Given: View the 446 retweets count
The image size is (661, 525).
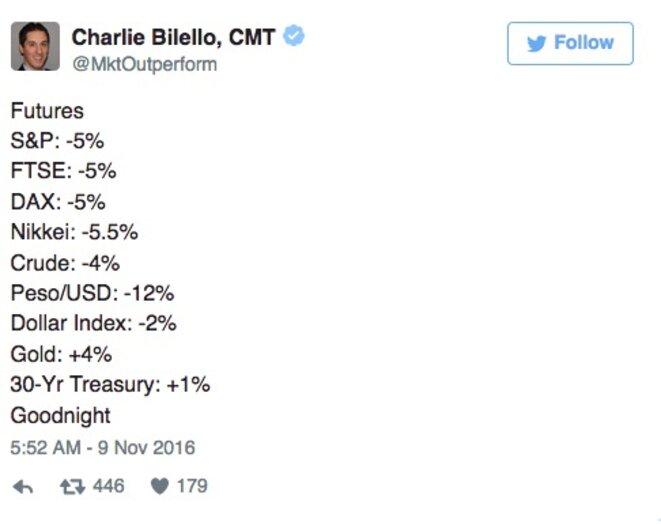Looking at the screenshot, I should point(109,486).
